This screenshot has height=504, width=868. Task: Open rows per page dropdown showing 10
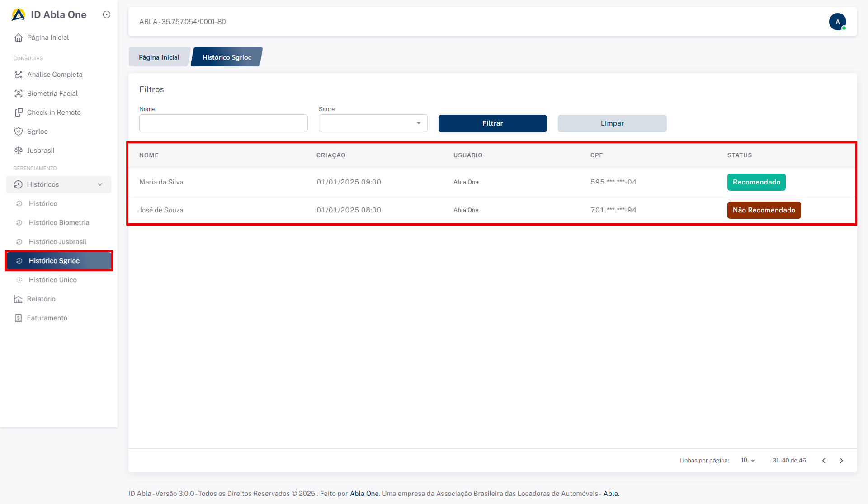pyautogui.click(x=748, y=460)
